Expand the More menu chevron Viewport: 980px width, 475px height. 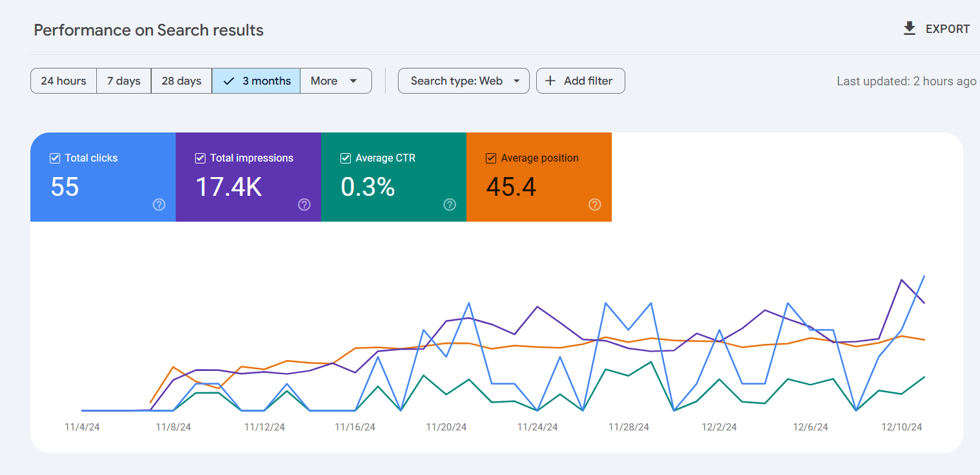click(x=353, y=81)
